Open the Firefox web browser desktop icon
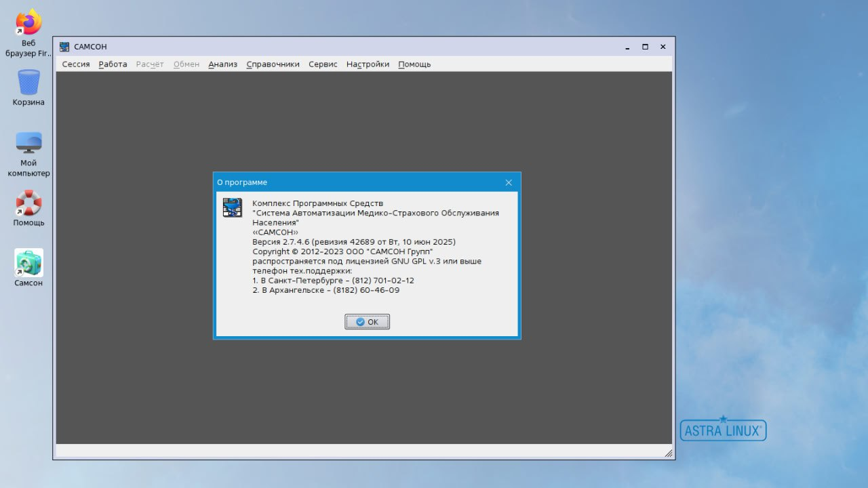The height and width of the screenshot is (488, 868). pos(28,23)
